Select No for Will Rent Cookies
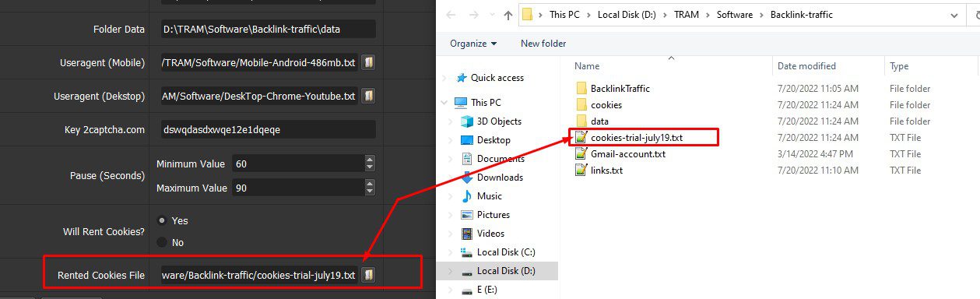The height and width of the screenshot is (299, 980). coord(162,242)
